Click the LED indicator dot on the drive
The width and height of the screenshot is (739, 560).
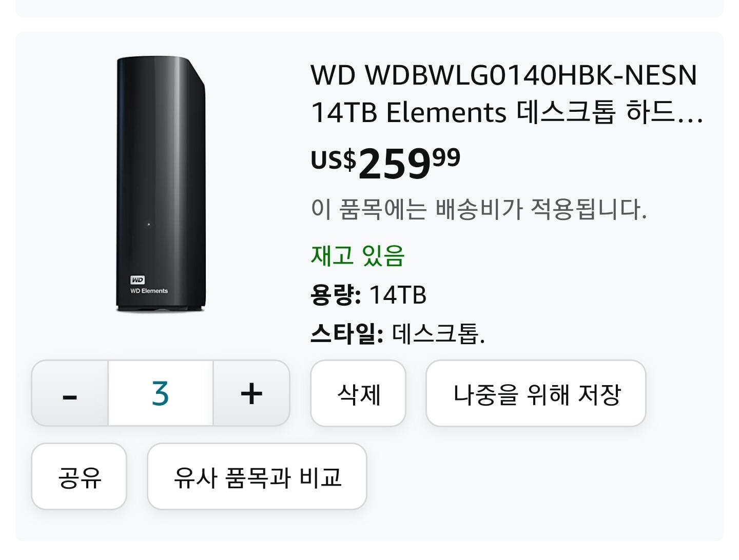click(x=149, y=224)
